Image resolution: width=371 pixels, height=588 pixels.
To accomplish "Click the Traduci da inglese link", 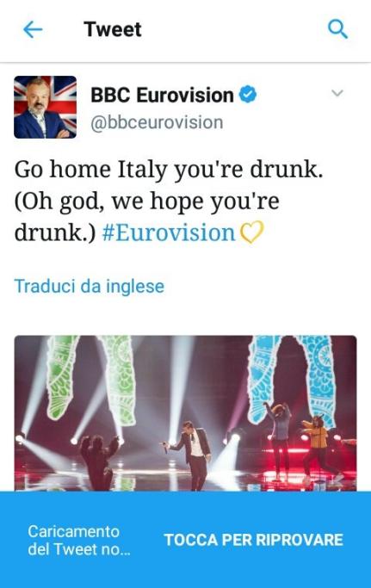I will 90,286.
